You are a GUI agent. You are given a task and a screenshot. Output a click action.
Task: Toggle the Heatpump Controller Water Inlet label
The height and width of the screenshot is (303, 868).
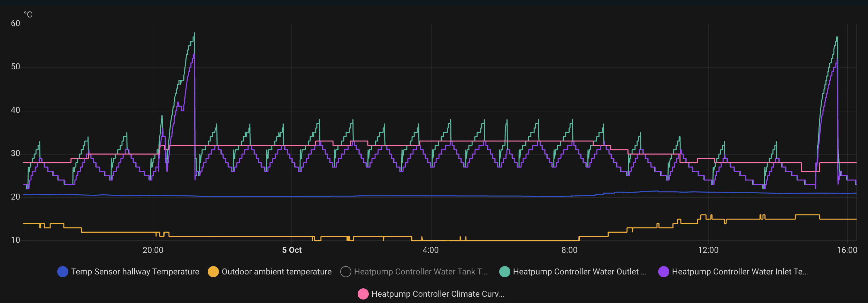point(740,272)
